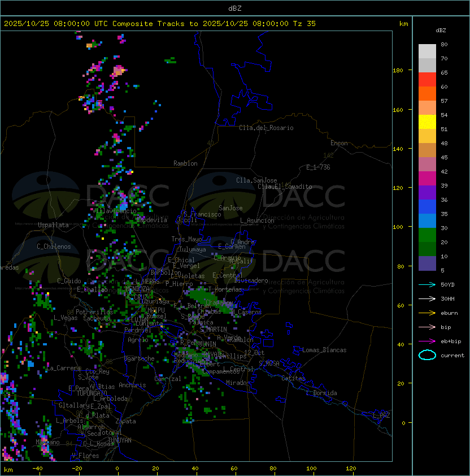Pick the light grey swatch between 80 and 70
The width and height of the screenshot is (470, 476).
coord(427,51)
